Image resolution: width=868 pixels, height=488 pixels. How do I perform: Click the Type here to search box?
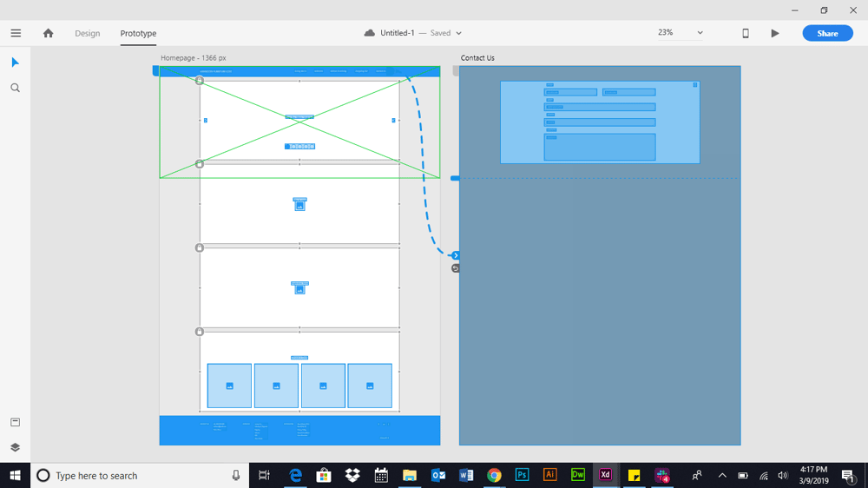click(140, 475)
